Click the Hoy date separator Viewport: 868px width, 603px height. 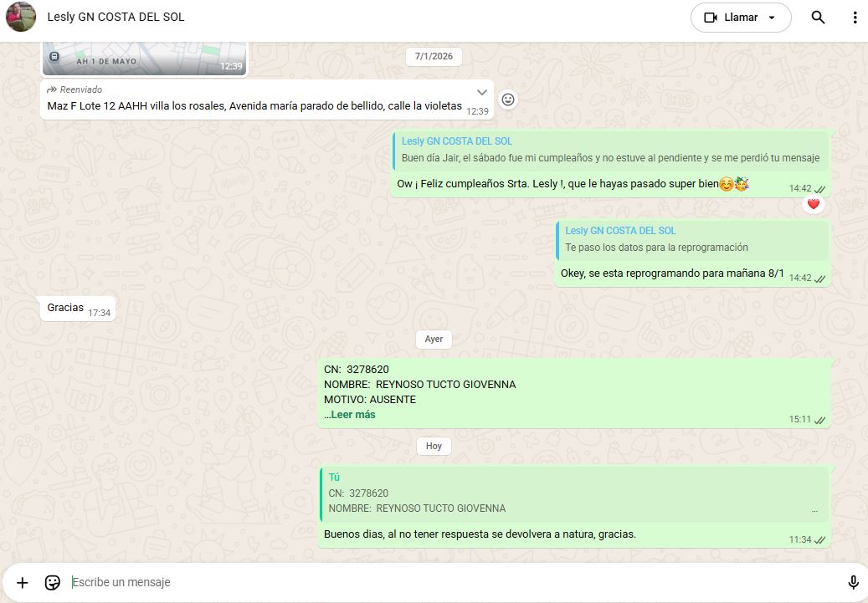tap(434, 446)
